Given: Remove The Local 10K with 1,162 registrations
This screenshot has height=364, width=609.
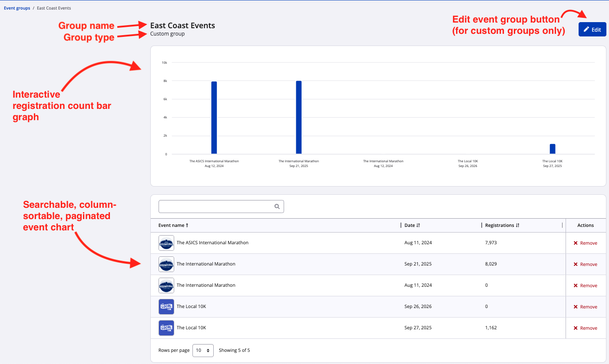Looking at the screenshot, I should tap(585, 328).
